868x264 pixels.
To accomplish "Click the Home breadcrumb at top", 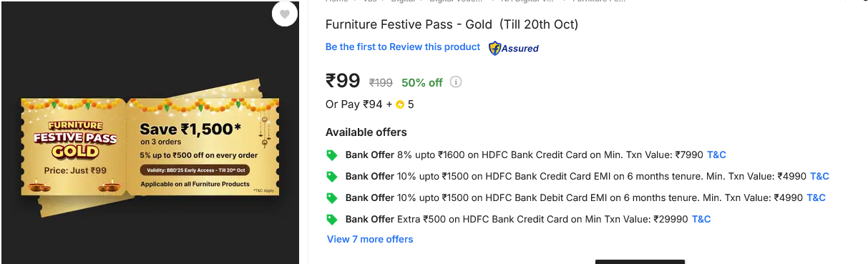I will click(x=337, y=1).
